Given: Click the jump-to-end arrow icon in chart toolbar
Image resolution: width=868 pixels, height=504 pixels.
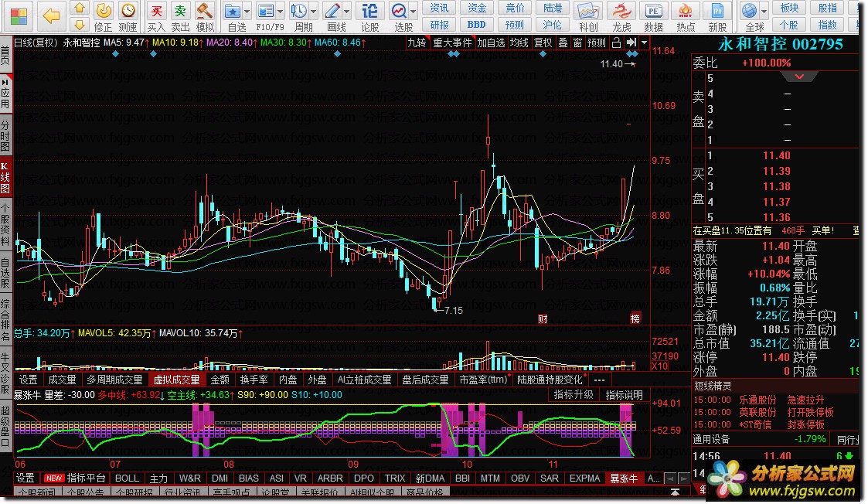Looking at the screenshot, I should coord(631,43).
